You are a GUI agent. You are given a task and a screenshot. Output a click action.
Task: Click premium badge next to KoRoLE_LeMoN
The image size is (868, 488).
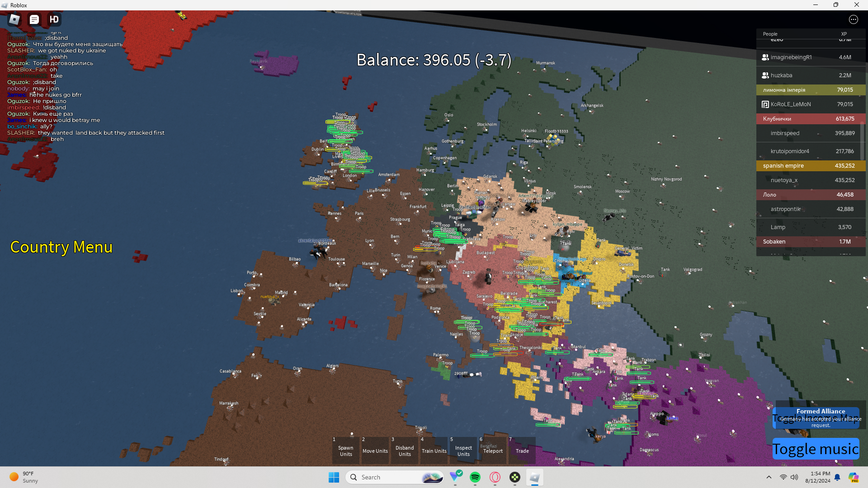(x=765, y=104)
